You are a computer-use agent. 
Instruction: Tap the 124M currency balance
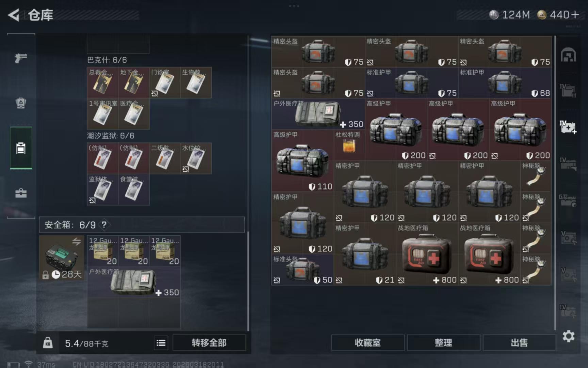tap(509, 15)
